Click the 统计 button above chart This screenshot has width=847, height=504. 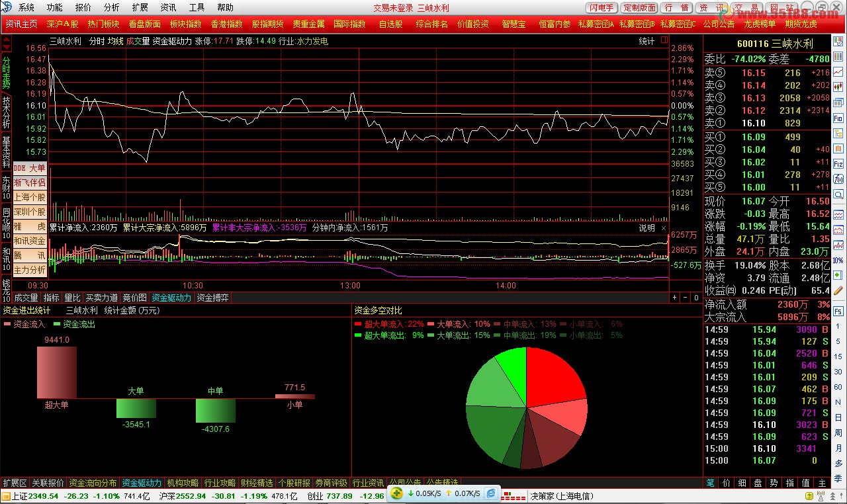click(646, 41)
